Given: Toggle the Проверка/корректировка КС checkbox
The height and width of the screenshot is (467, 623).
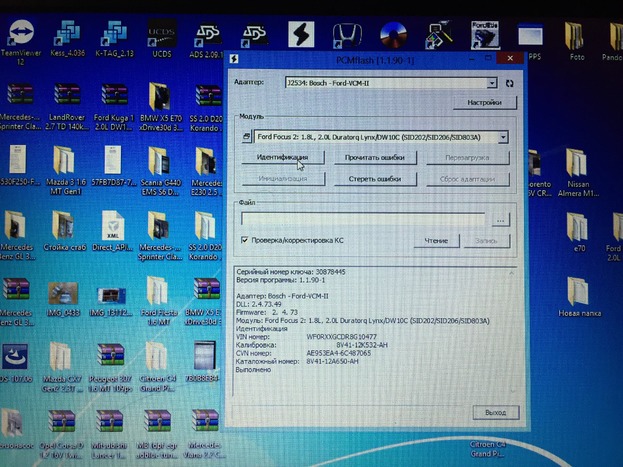Looking at the screenshot, I should pyautogui.click(x=245, y=240).
